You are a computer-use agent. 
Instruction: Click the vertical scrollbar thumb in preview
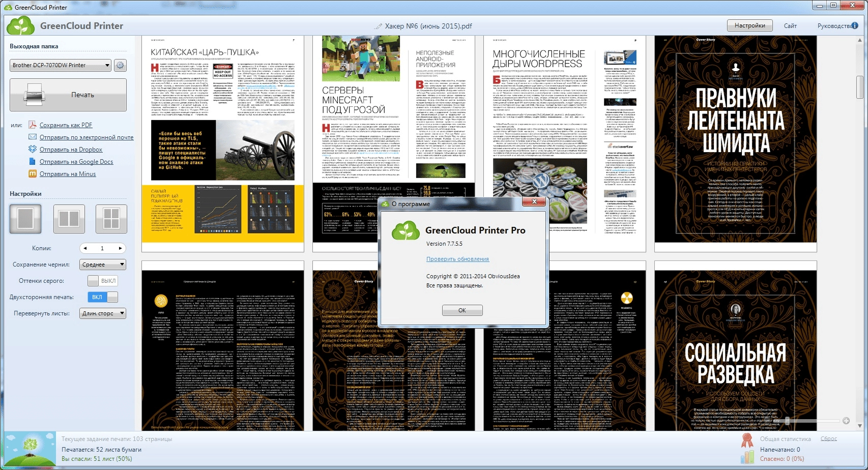tap(860, 87)
